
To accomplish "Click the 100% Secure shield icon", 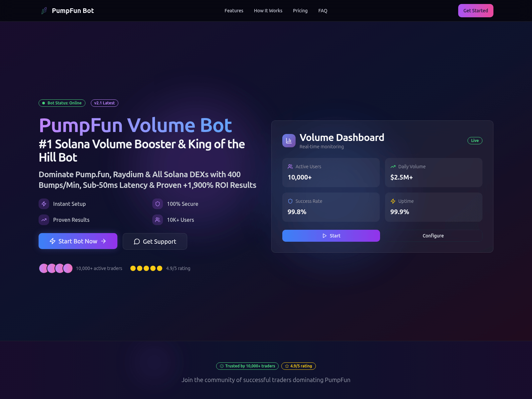I will (158, 204).
